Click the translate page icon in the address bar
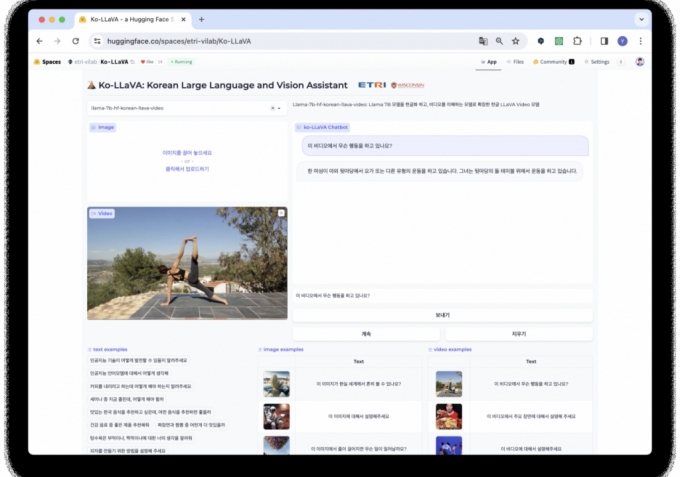This screenshot has width=680, height=477. 483,41
